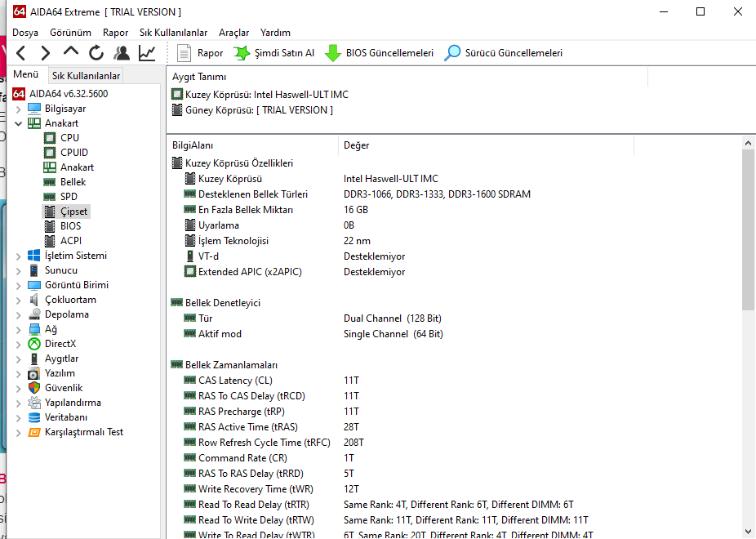The width and height of the screenshot is (756, 539).
Task: Open BIOS Güncellemeleri from toolbar
Action: pos(380,53)
